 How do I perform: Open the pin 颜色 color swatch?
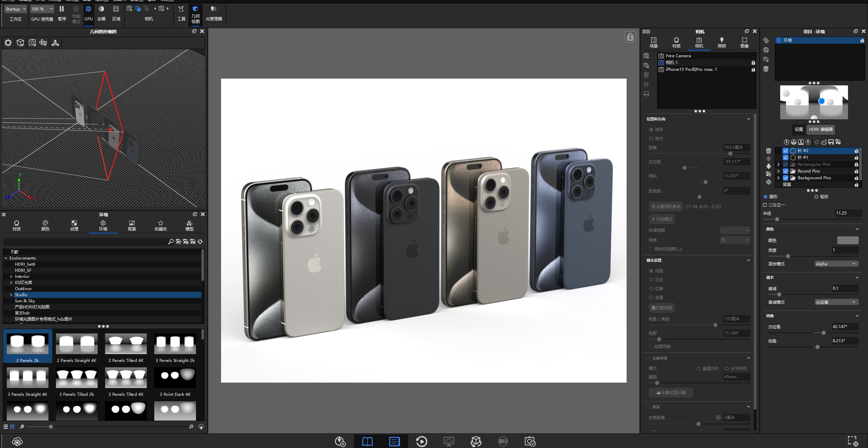(x=848, y=241)
